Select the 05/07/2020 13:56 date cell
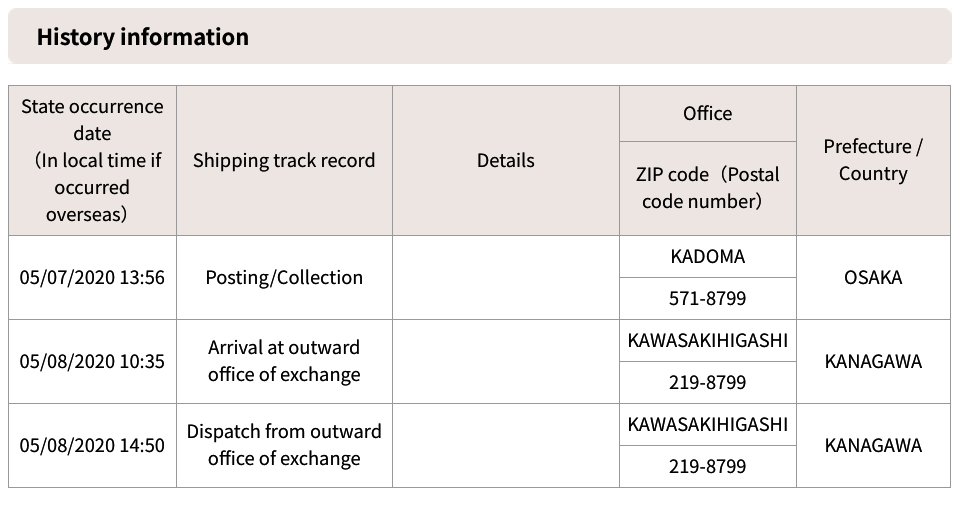The width and height of the screenshot is (958, 505). point(92,277)
